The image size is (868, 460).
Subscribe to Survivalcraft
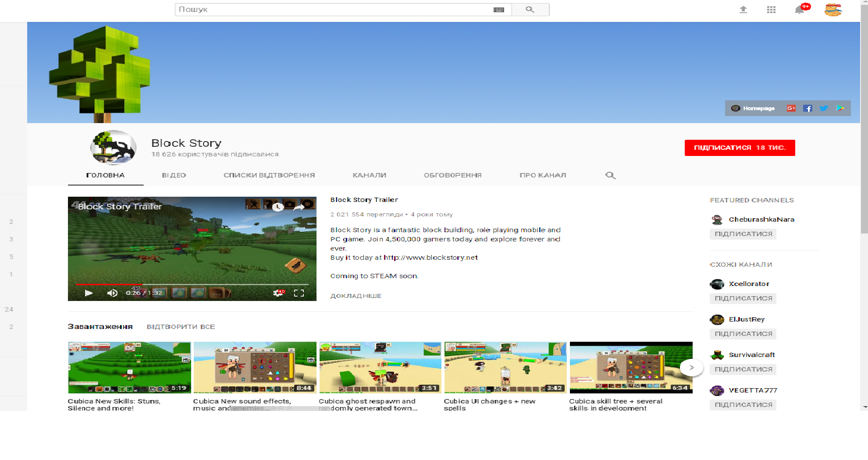click(743, 369)
